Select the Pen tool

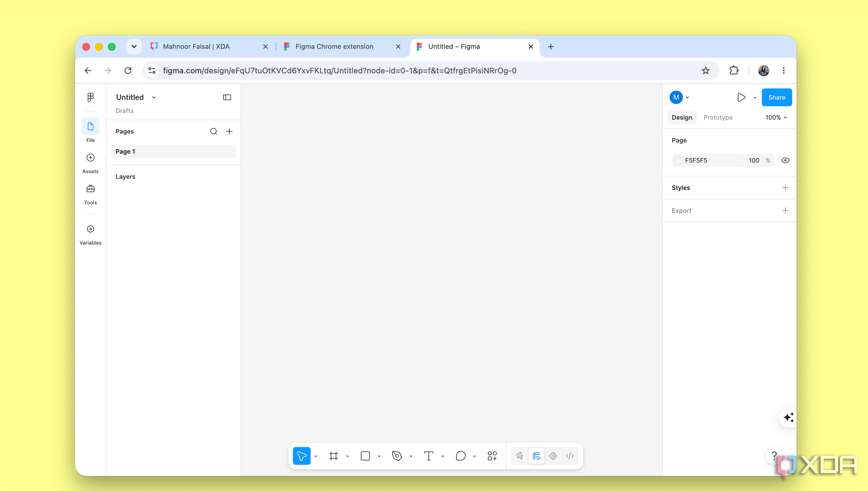point(397,456)
